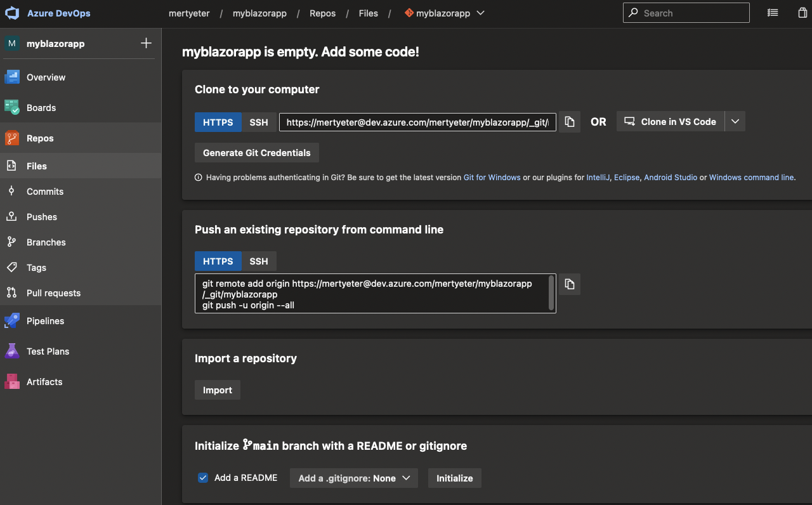Click the Search box in header
Viewport: 812px width, 505px height.
pos(686,13)
